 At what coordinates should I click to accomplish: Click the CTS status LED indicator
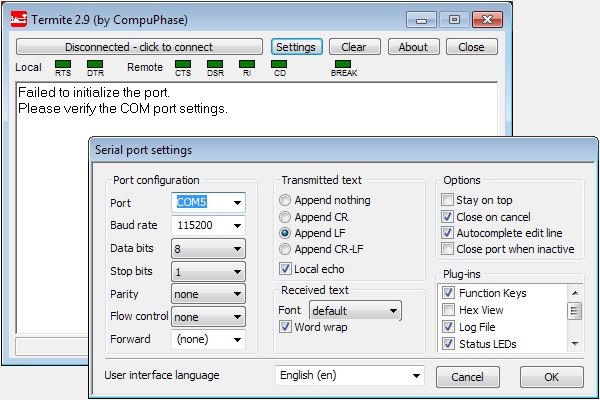(183, 64)
